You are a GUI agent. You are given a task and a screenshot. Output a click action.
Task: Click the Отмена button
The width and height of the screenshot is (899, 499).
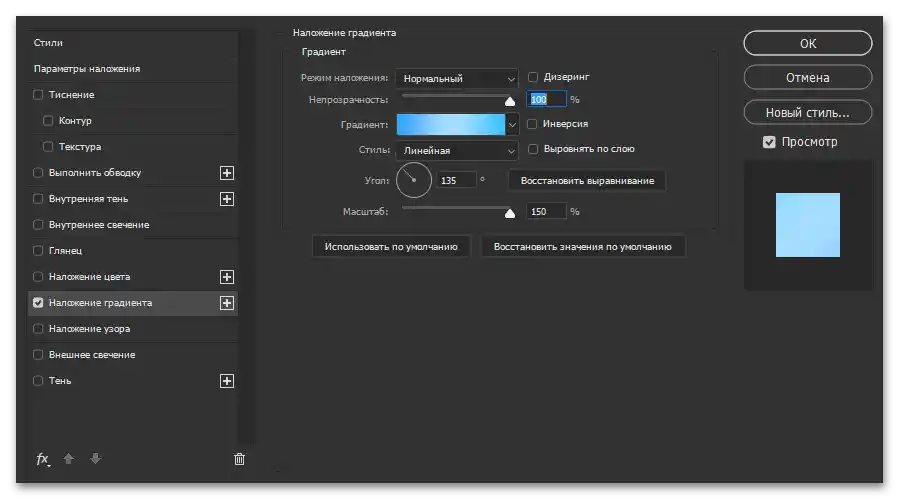(x=808, y=77)
